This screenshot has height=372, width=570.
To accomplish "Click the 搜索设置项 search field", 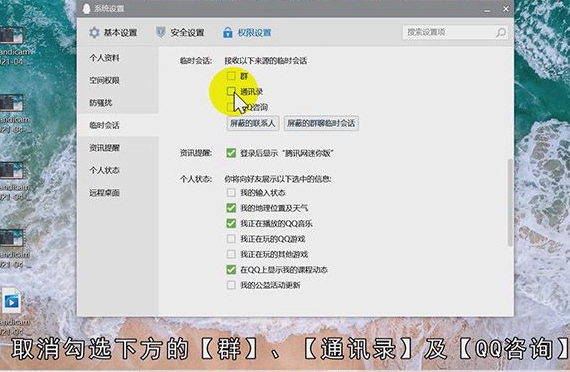I will 455,32.
